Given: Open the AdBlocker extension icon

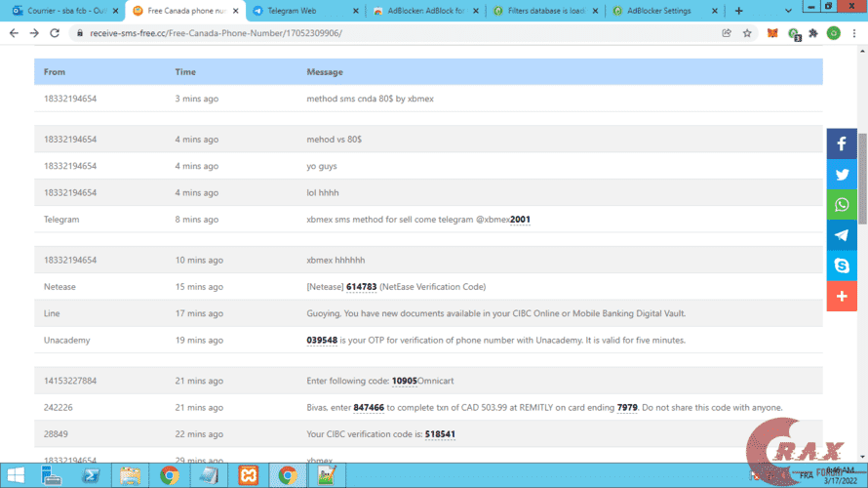Looking at the screenshot, I should click(794, 34).
